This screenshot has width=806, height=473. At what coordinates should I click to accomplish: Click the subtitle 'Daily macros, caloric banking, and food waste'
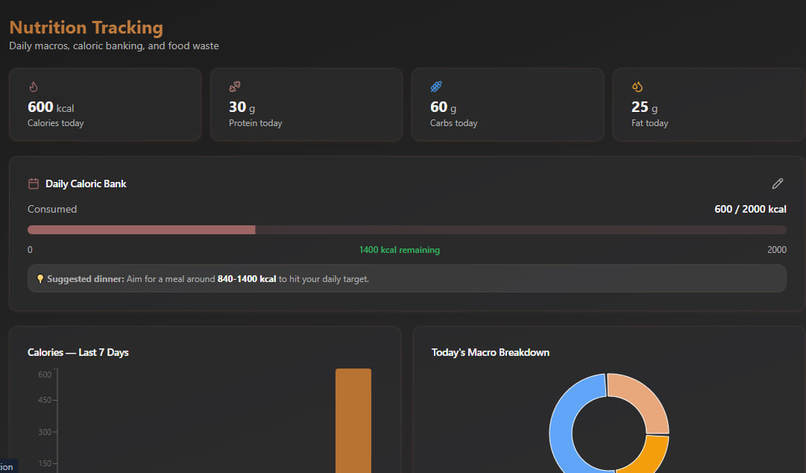(x=114, y=46)
